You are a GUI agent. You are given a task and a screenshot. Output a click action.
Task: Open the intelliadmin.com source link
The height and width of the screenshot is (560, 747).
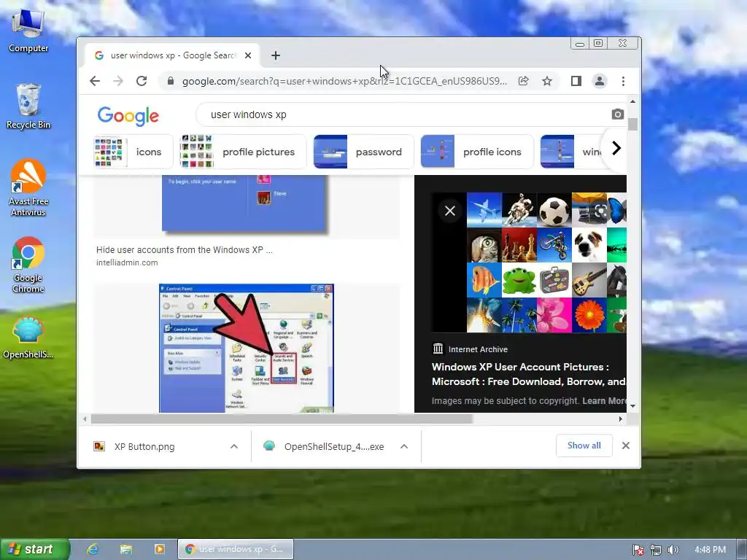point(127,262)
